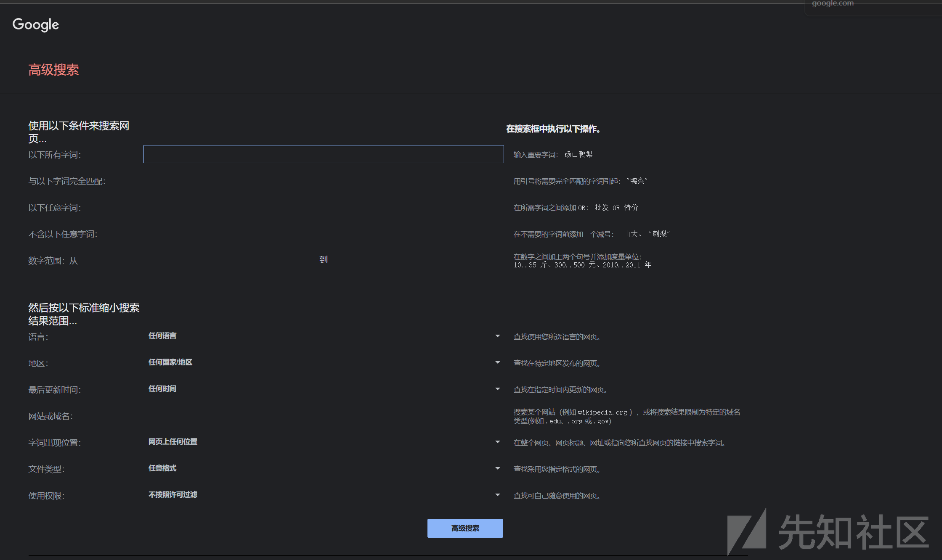
Task: Open the 语言 dropdown showing 任何语言
Action: pos(324,336)
